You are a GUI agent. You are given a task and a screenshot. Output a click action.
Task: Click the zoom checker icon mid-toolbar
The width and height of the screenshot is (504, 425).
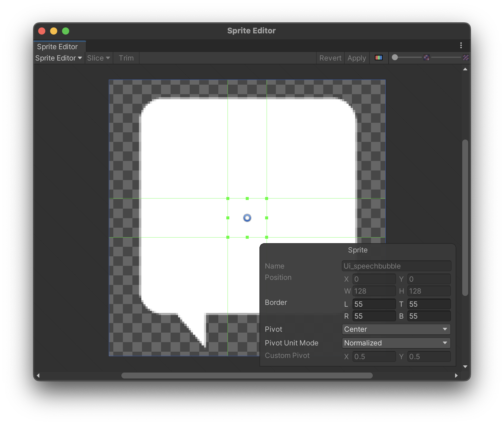coord(426,58)
